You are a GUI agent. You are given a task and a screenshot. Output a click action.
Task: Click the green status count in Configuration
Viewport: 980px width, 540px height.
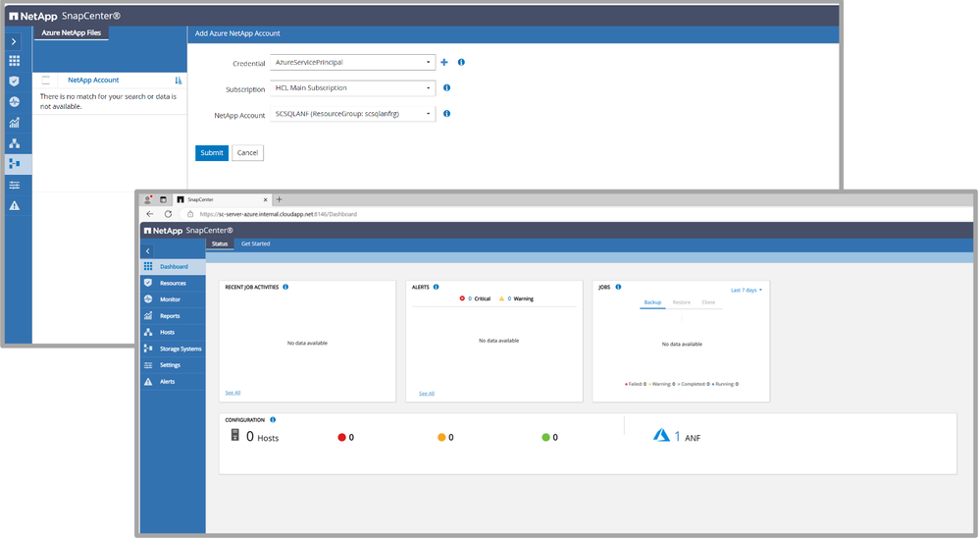[550, 437]
